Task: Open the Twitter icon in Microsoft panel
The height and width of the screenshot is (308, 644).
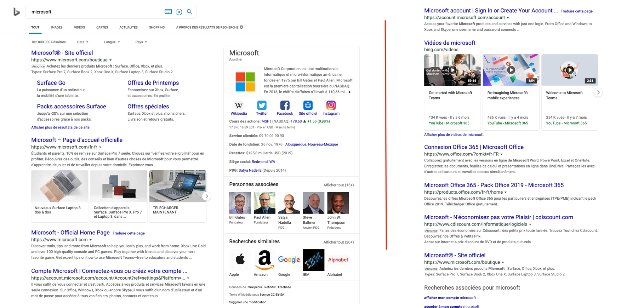Action: (262, 105)
